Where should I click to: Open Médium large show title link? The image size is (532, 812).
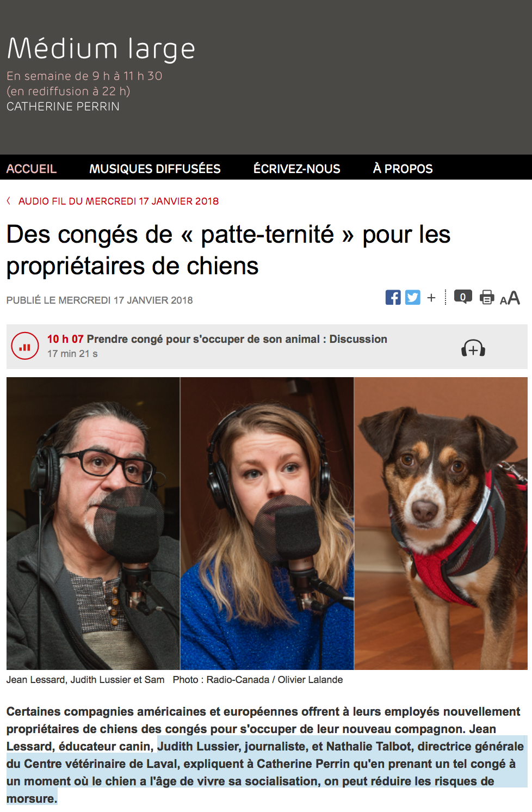(x=101, y=49)
